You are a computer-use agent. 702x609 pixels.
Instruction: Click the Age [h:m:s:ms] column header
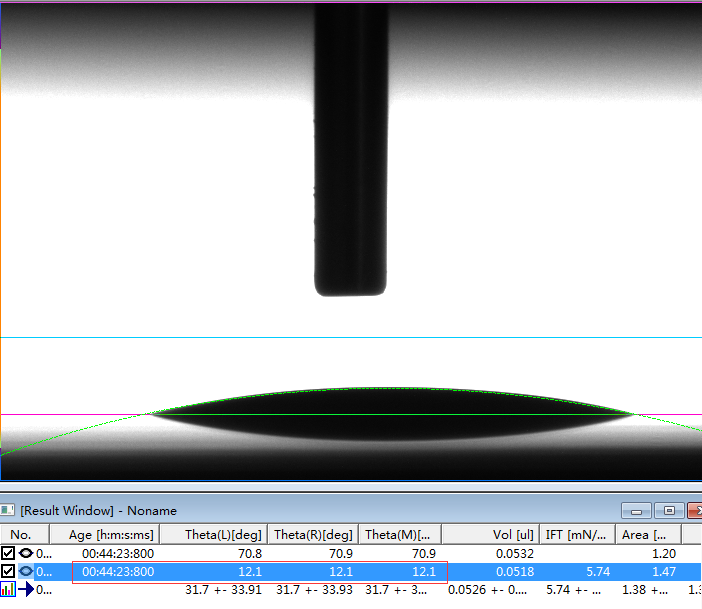tap(111, 535)
